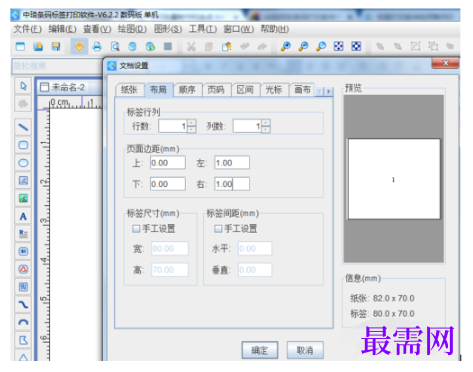Open the 图形(S) menu
The height and width of the screenshot is (372, 473).
point(168,29)
